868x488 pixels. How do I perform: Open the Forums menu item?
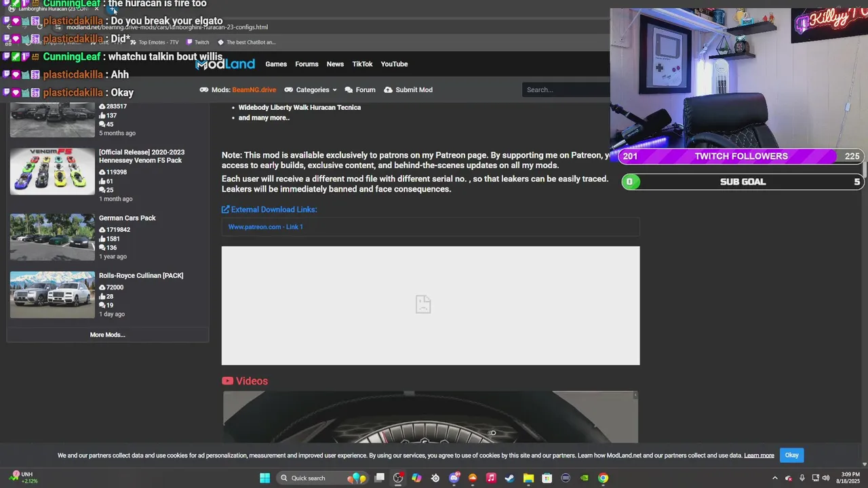click(307, 64)
